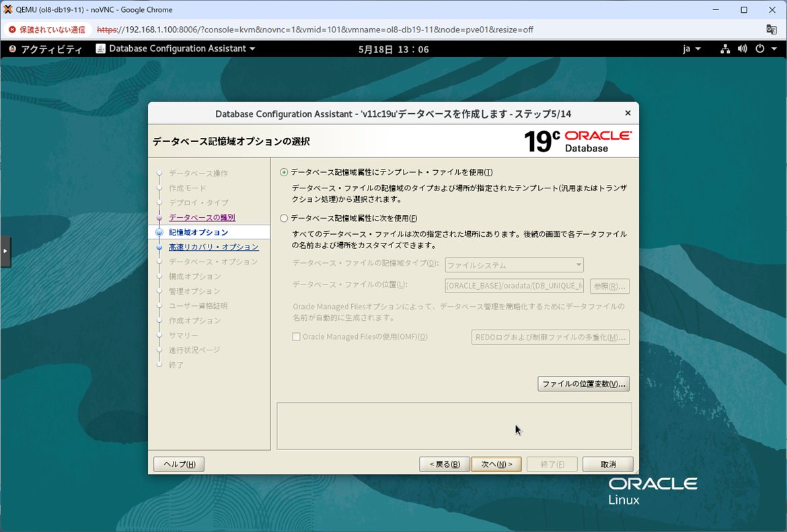Open storage type dropdown showing ファイルシステム

pos(514,265)
